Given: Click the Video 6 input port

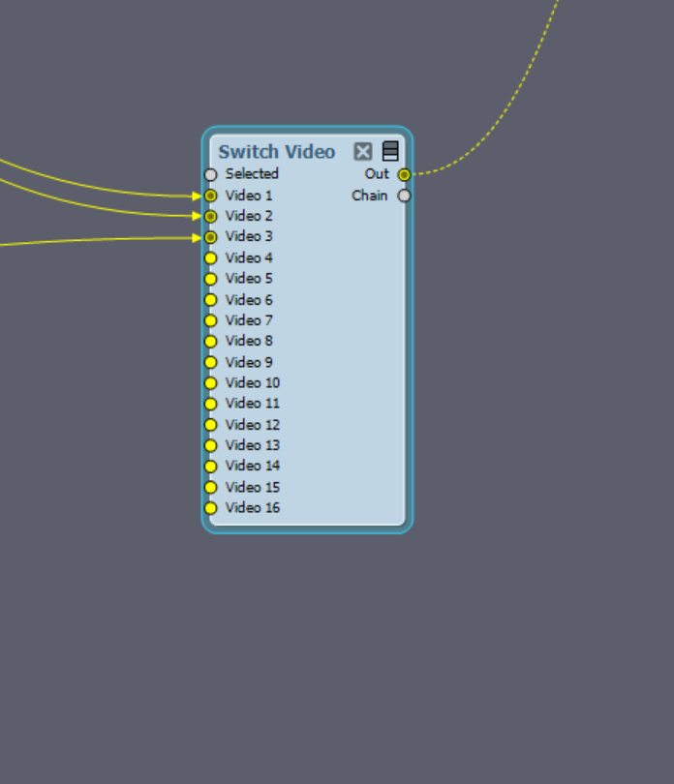Looking at the screenshot, I should pos(211,300).
